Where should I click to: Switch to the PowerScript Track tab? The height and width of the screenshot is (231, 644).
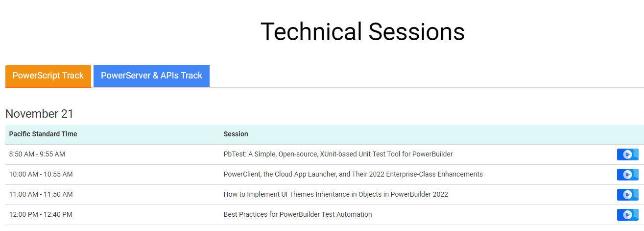tap(48, 76)
